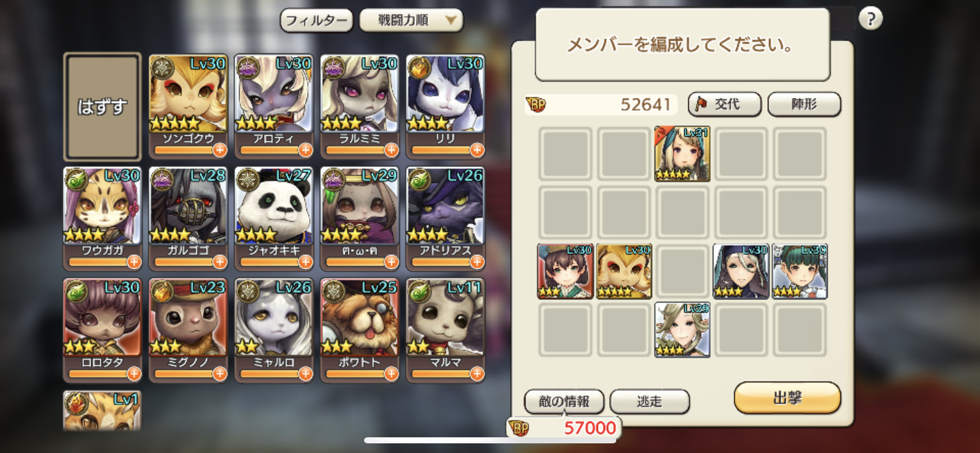980x453 pixels.
Task: Select the リリ character card
Action: tap(446, 107)
